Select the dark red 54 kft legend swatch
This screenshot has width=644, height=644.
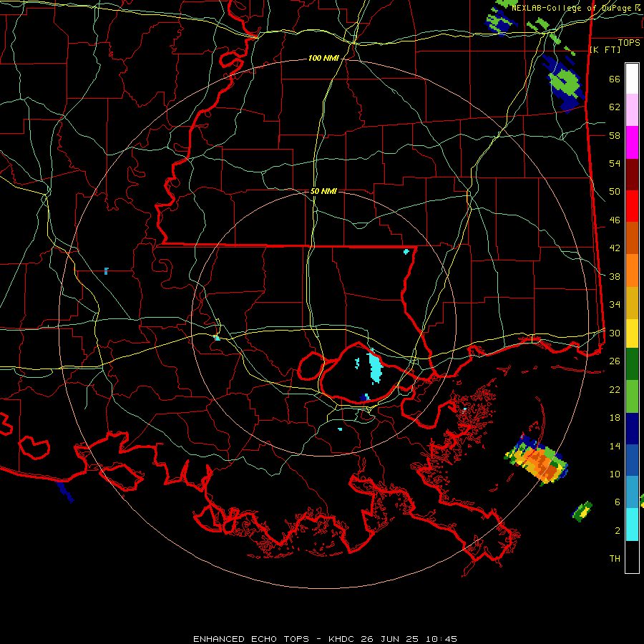tap(632, 175)
